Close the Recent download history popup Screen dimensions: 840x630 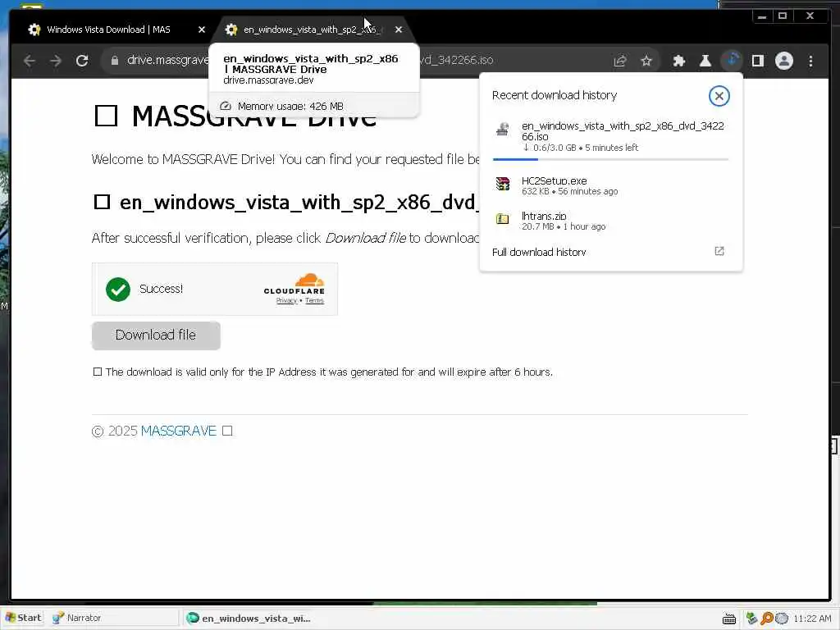coord(719,96)
